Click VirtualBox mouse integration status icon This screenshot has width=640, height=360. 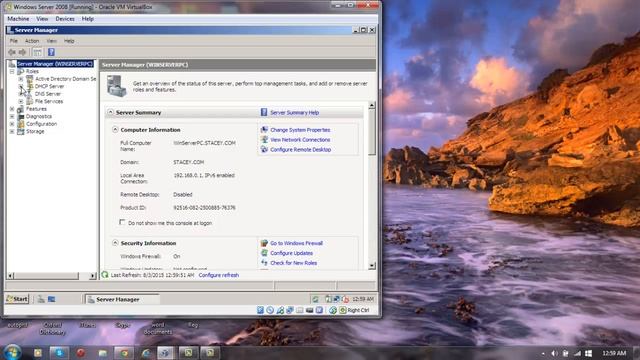(333, 310)
